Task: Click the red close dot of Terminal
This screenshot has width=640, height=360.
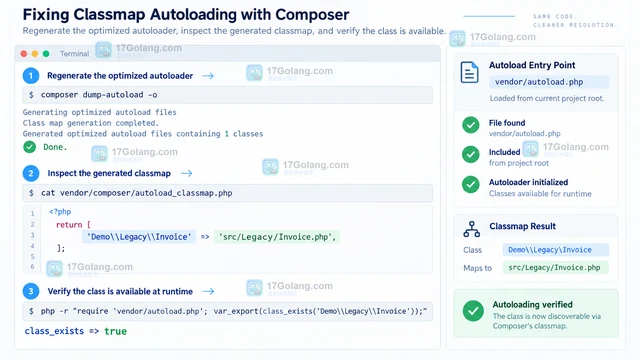Action: click(x=24, y=54)
